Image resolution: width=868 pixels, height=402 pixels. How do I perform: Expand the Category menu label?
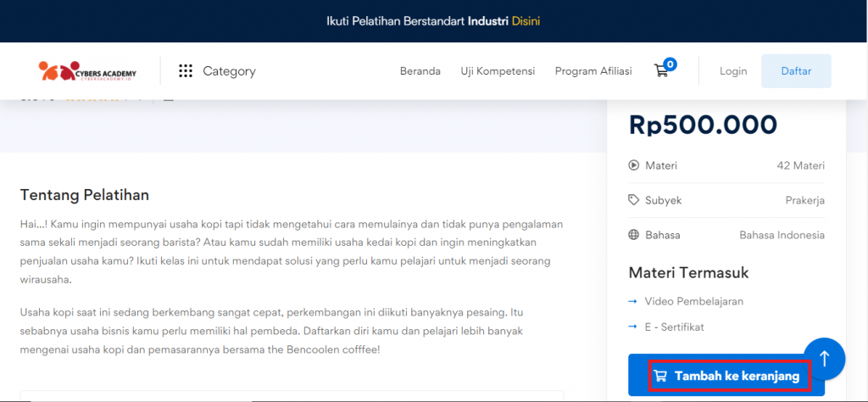(229, 71)
